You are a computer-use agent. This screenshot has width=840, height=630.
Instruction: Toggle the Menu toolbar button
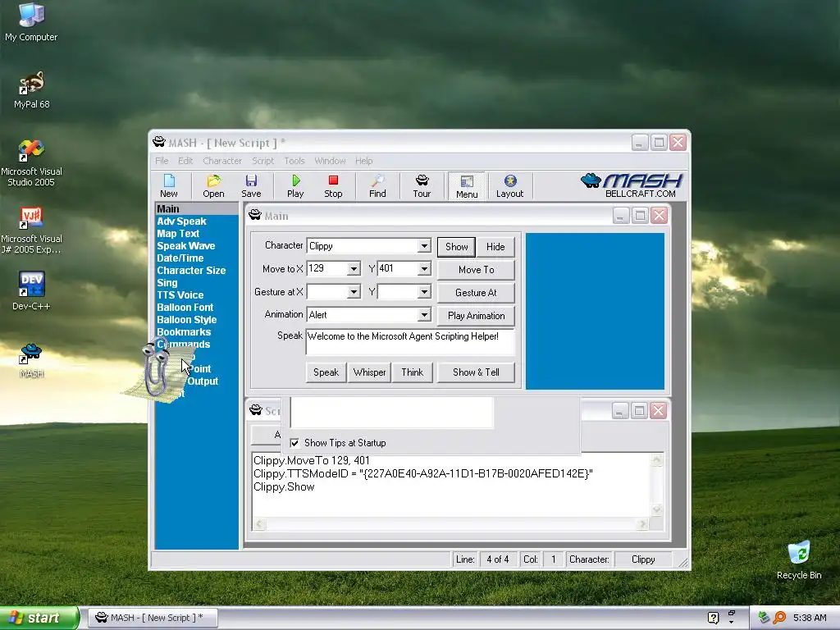(467, 186)
